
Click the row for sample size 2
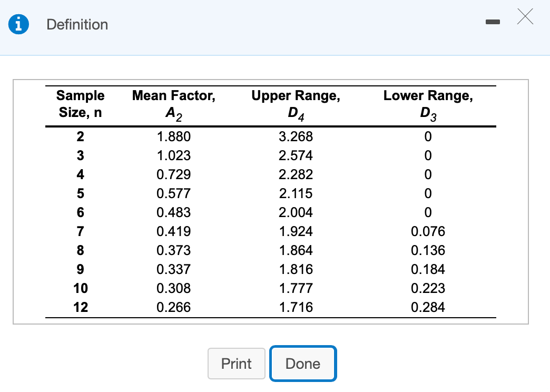[80, 136]
